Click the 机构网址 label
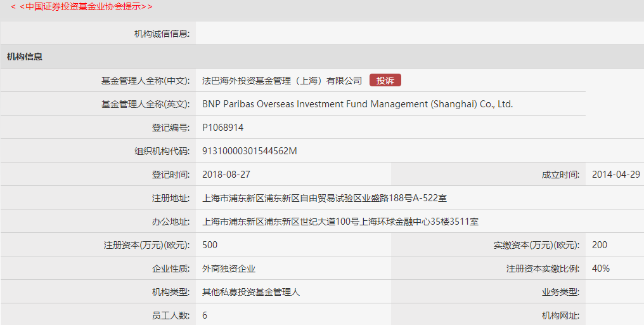This screenshot has width=644, height=325. pyautogui.click(x=560, y=315)
